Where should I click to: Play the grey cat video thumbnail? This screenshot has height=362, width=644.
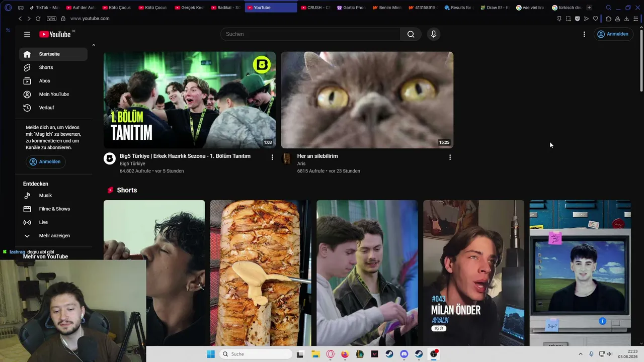point(367,100)
